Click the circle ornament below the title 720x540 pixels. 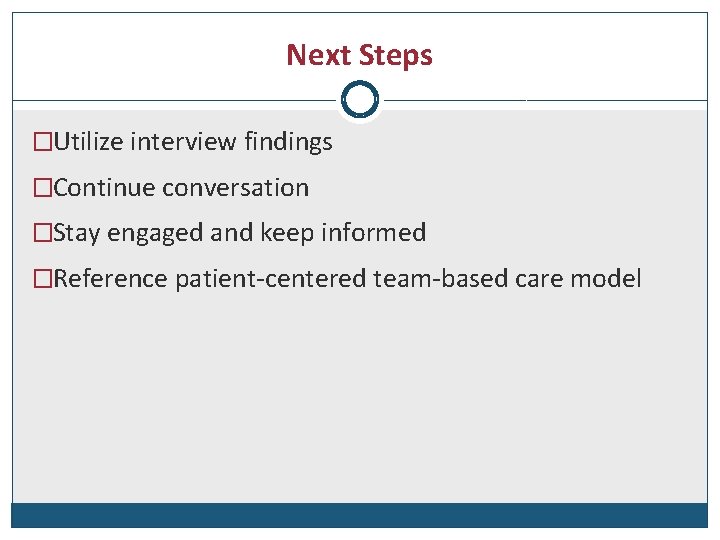tap(359, 100)
